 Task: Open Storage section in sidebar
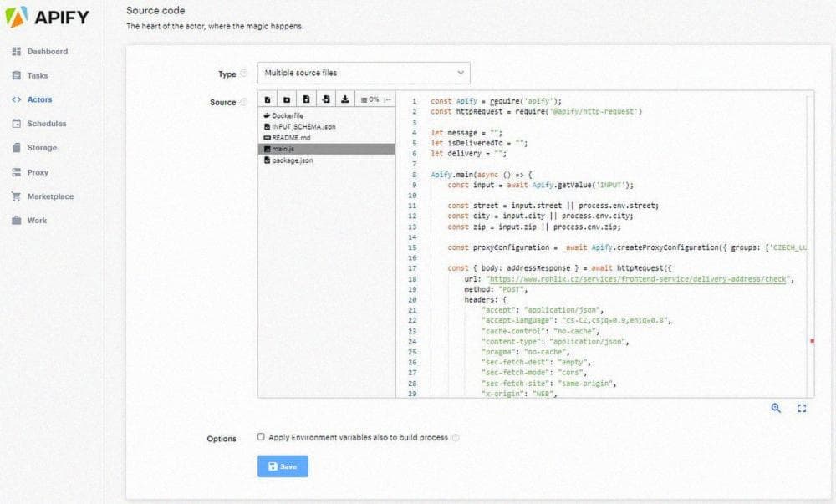coord(42,148)
